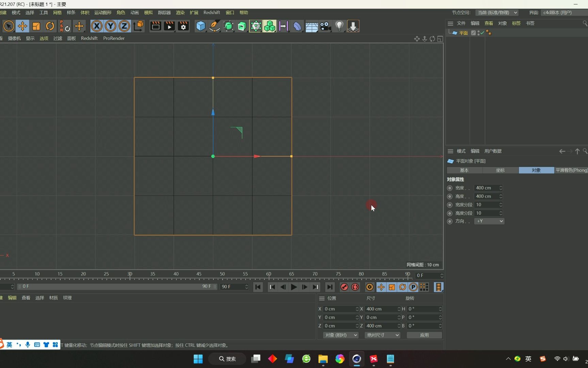Select the cube primitive icon
Image resolution: width=588 pixels, height=368 pixels.
coord(200,26)
